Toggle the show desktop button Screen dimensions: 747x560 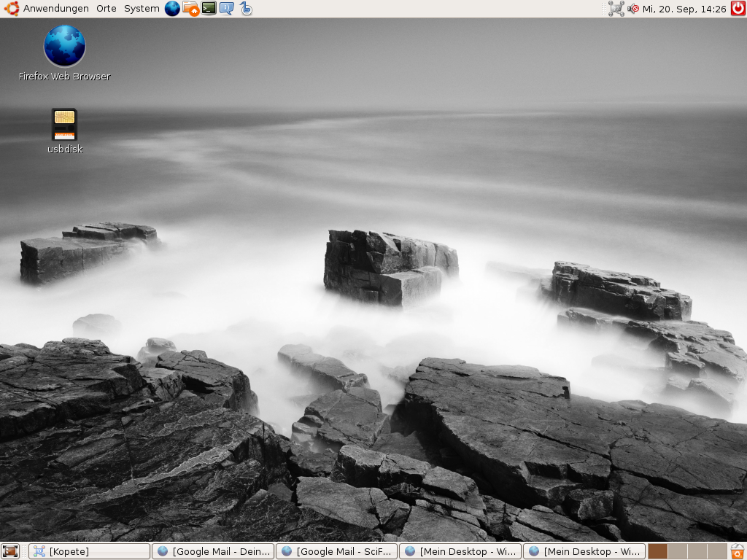pyautogui.click(x=9, y=551)
